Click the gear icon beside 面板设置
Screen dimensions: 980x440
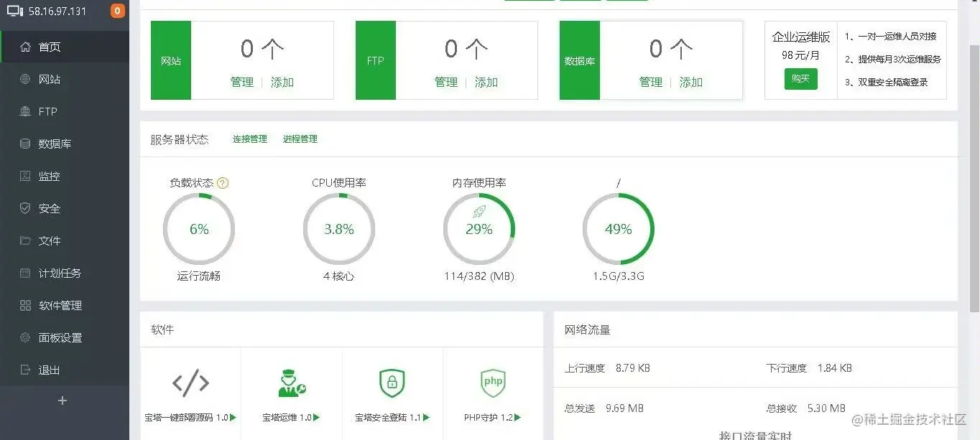point(25,337)
